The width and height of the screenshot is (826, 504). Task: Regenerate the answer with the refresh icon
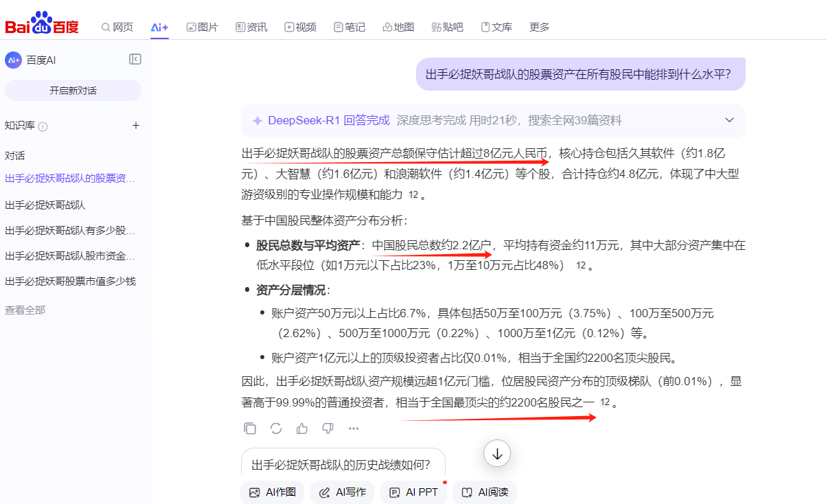276,428
